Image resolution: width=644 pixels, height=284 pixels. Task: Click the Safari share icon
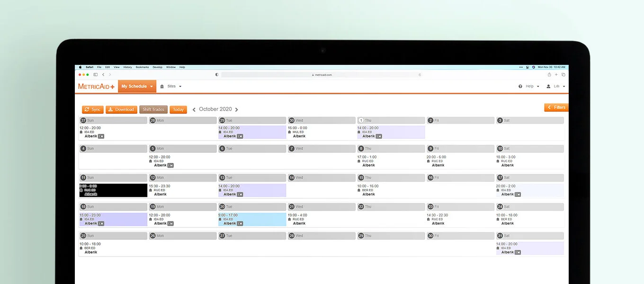(549, 74)
